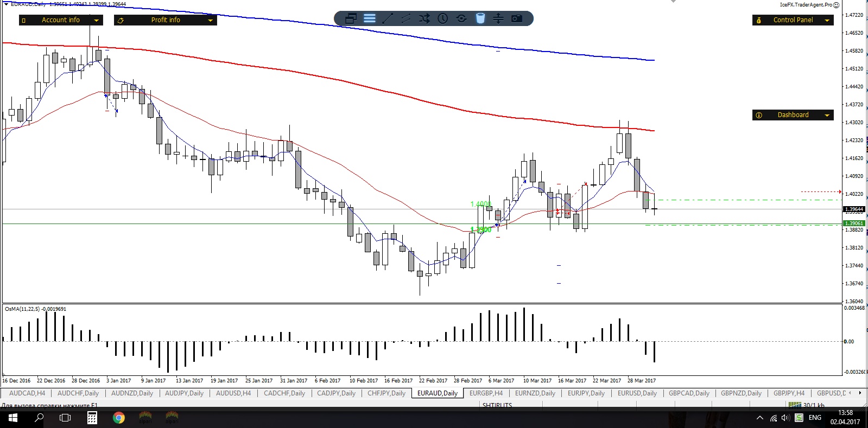Click the Profit info refresh icon
The width and height of the screenshot is (868, 428).
click(x=121, y=21)
